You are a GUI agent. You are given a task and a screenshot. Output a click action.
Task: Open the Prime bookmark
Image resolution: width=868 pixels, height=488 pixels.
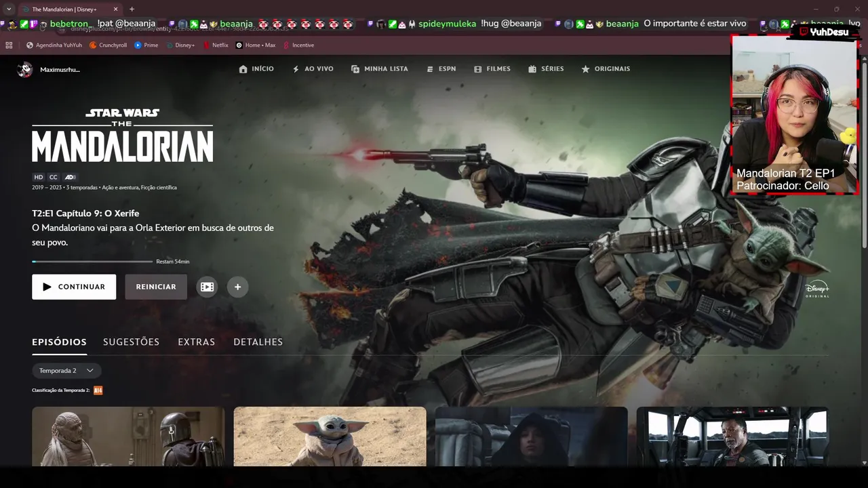[146, 45]
